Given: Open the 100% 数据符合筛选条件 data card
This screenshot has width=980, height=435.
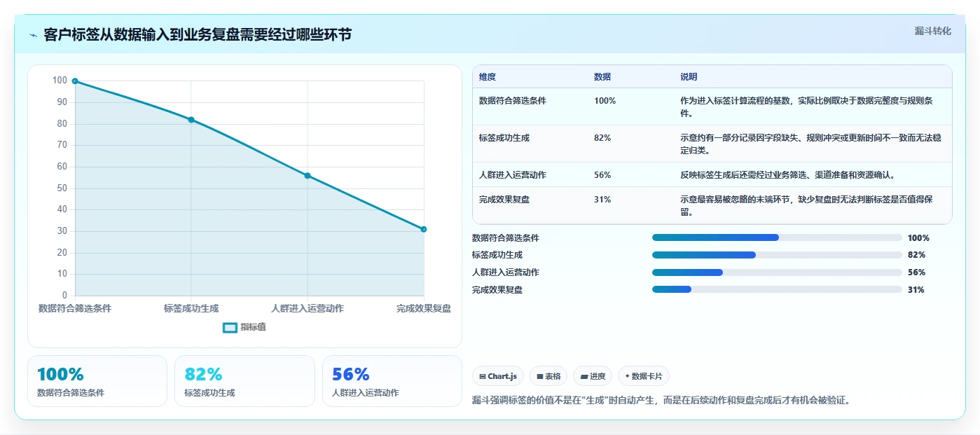Looking at the screenshot, I should click(x=97, y=381).
